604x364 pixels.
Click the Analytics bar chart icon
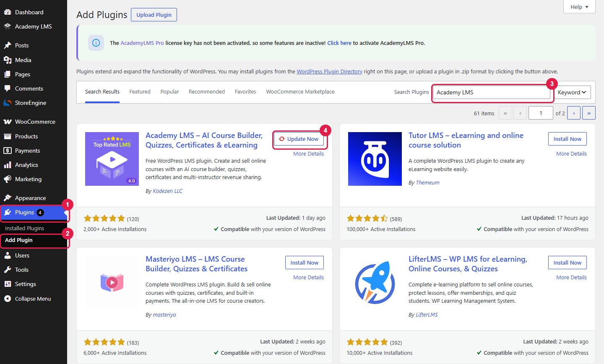click(8, 165)
